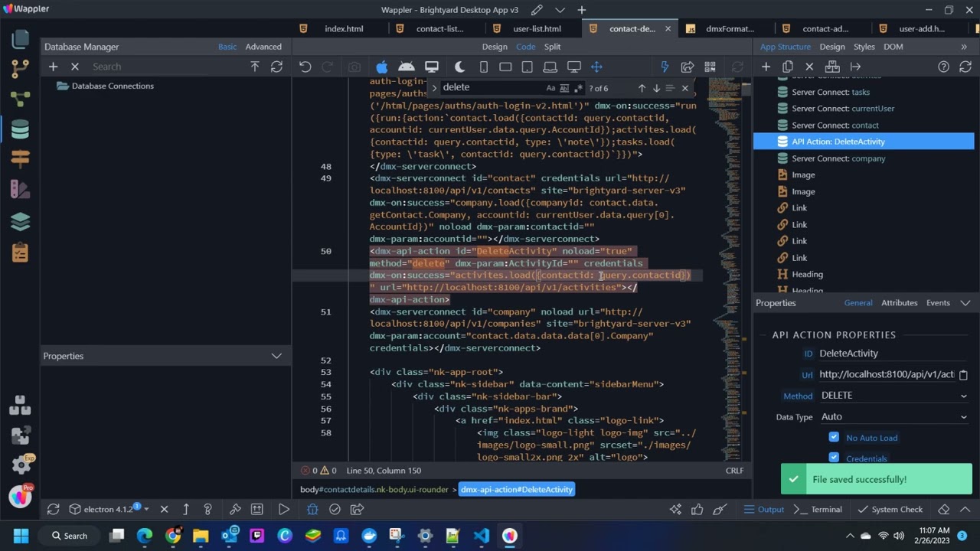This screenshot has width=980, height=551.
Task: Open the Styles panel tab
Action: point(864,47)
